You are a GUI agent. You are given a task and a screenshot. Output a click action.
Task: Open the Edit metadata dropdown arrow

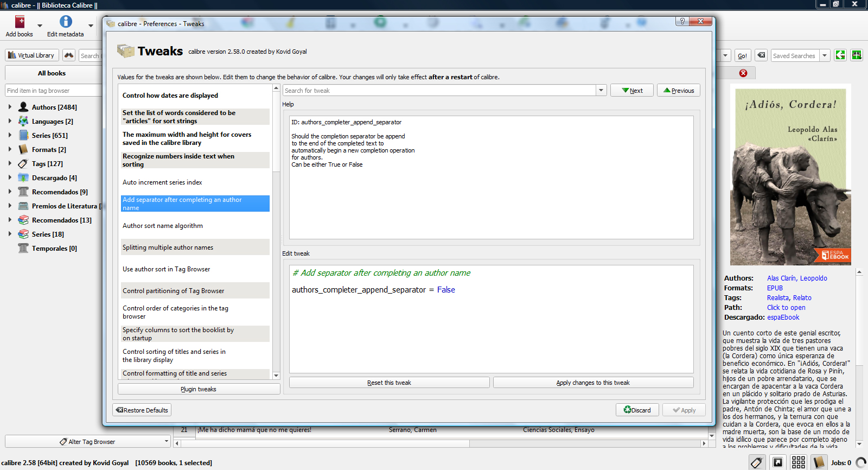[x=91, y=26]
